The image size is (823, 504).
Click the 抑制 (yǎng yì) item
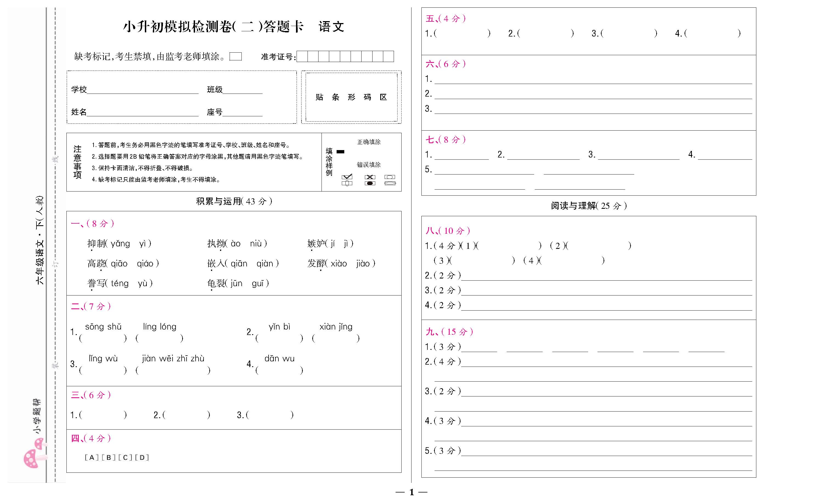click(x=120, y=244)
